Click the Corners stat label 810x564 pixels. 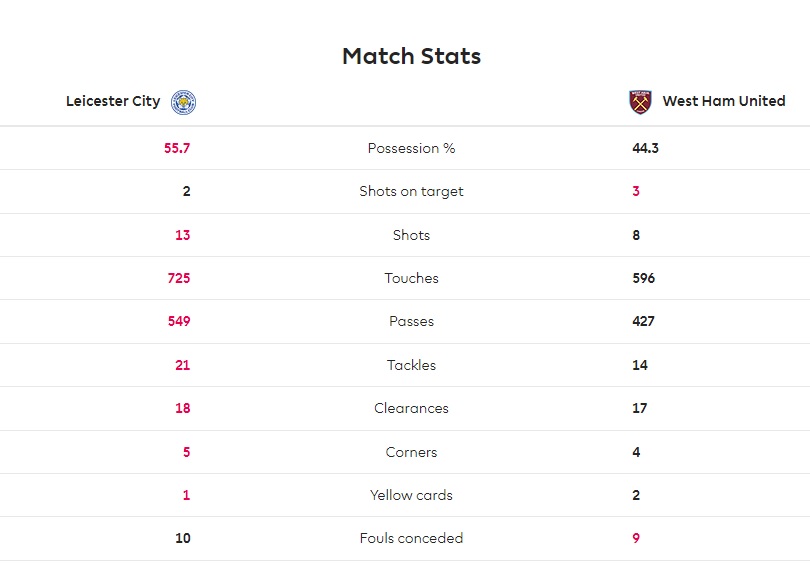(x=412, y=452)
